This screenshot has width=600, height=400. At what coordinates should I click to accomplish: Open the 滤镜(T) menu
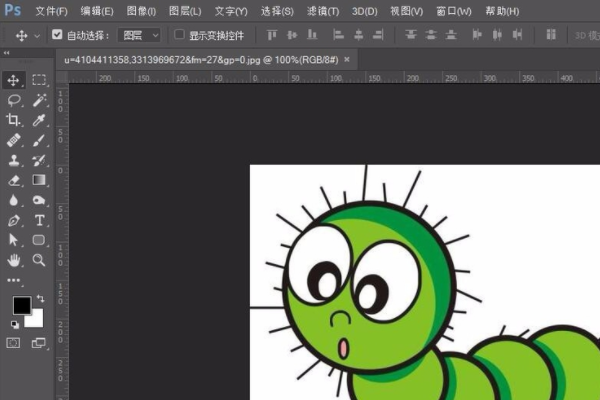click(x=323, y=11)
